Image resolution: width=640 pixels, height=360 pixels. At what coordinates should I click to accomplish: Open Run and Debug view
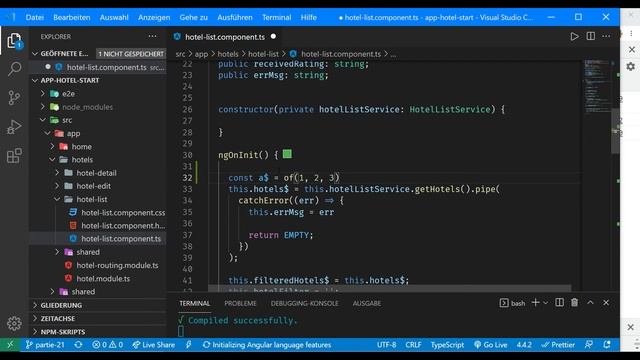pos(14,127)
